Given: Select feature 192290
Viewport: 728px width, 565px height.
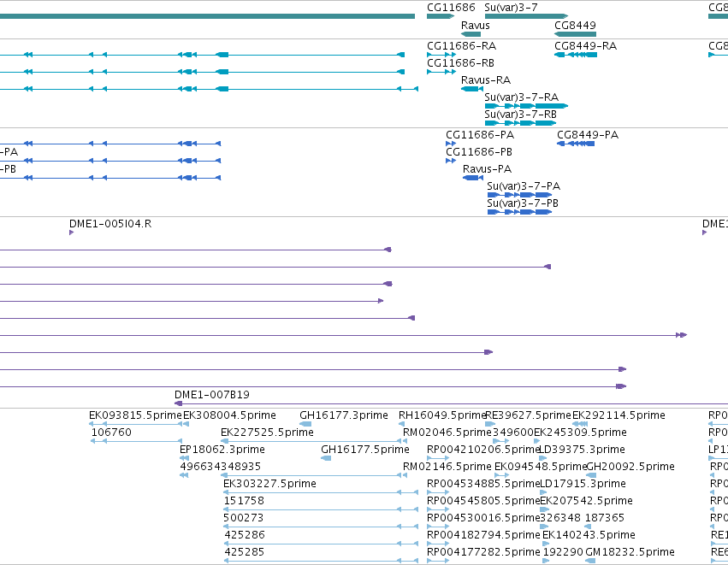Looking at the screenshot, I should [563, 552].
